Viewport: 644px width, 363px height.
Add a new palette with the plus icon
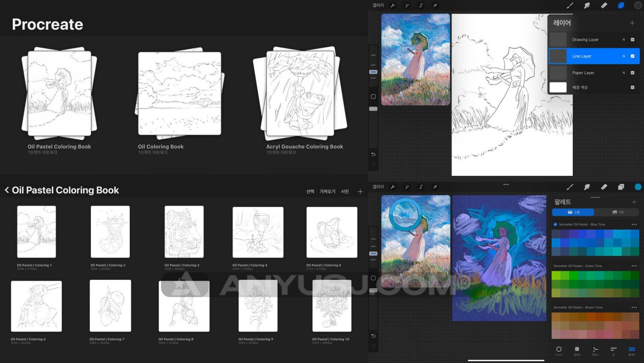click(634, 202)
